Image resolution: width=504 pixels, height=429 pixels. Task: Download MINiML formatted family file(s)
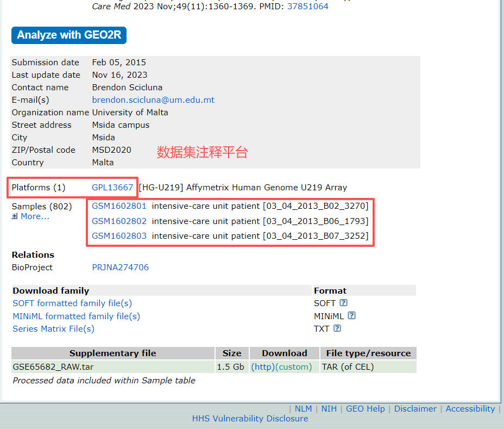tap(76, 316)
